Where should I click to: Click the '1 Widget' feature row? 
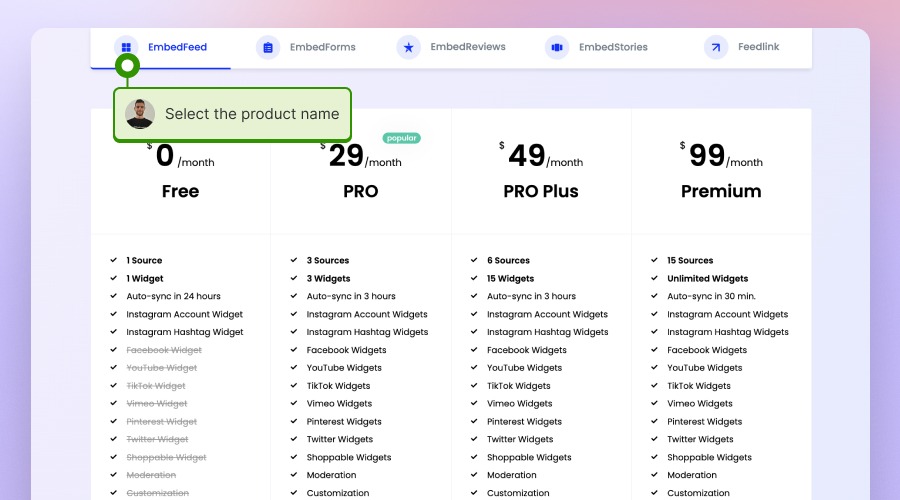point(137,278)
